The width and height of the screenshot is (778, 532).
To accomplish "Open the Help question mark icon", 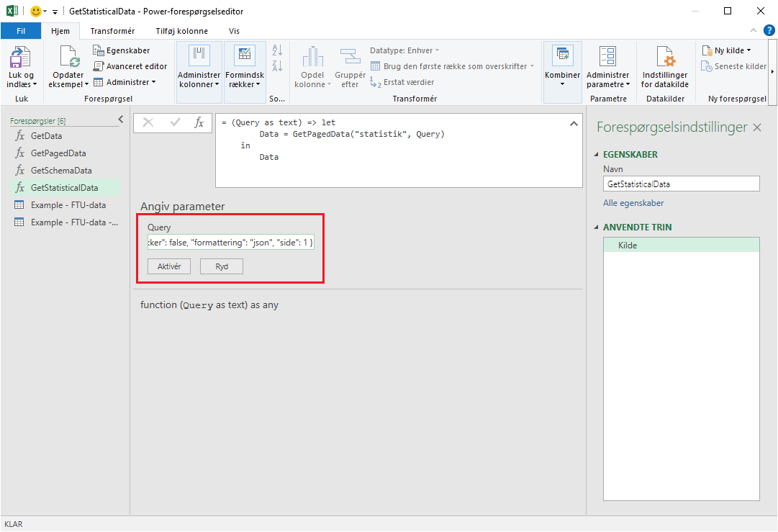I will click(769, 30).
